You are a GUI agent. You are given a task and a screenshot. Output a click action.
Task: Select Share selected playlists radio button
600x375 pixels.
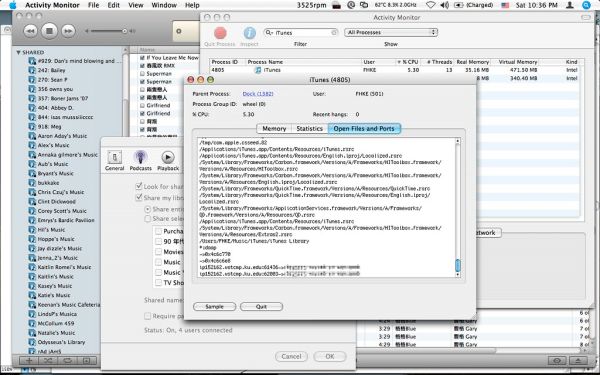click(147, 219)
